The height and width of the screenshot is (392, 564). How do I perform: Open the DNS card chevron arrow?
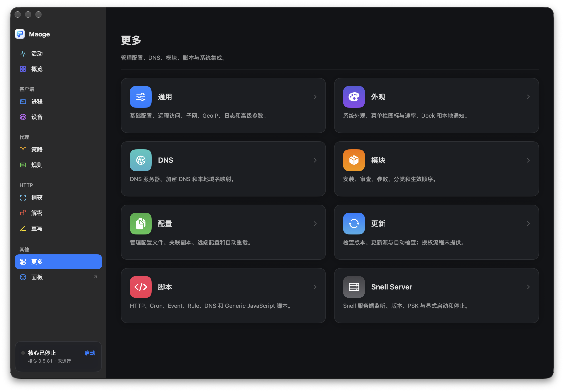(x=315, y=160)
